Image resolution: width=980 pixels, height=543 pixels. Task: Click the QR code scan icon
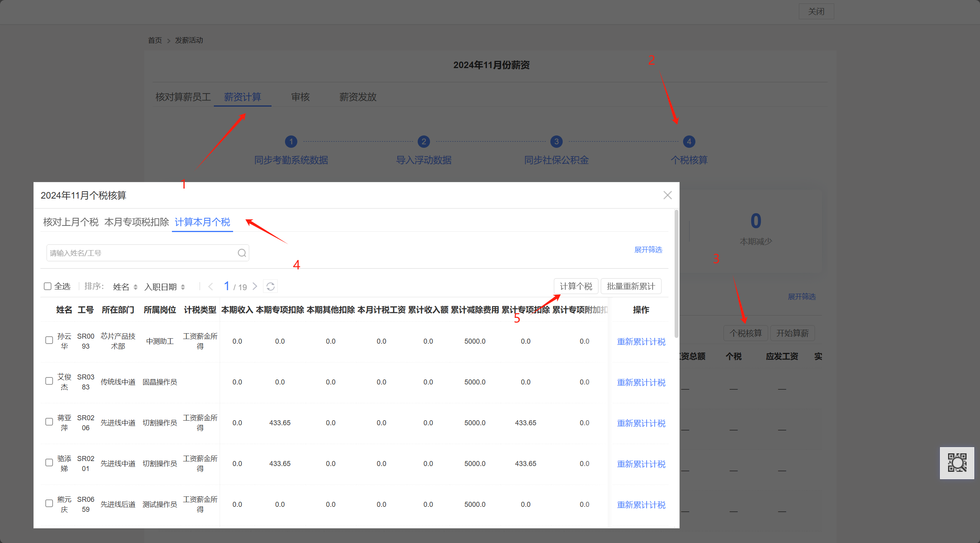click(957, 463)
